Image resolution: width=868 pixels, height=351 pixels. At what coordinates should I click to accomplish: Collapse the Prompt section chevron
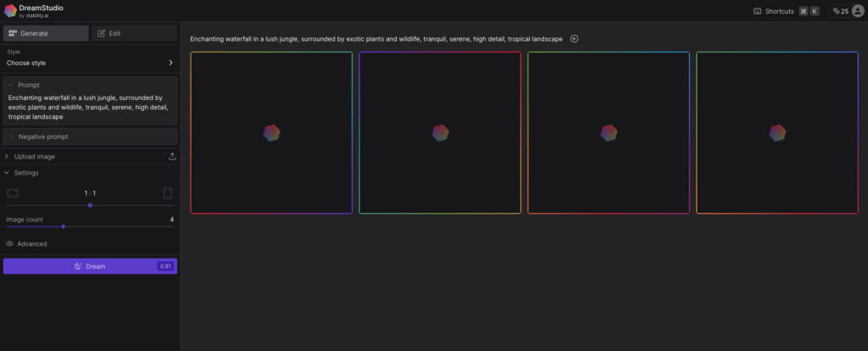[10, 86]
